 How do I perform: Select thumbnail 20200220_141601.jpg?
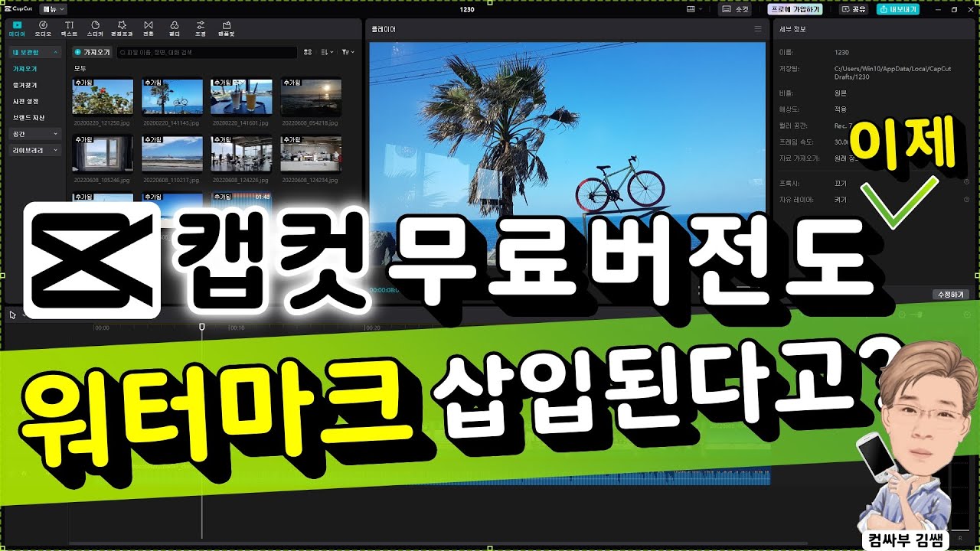241,96
